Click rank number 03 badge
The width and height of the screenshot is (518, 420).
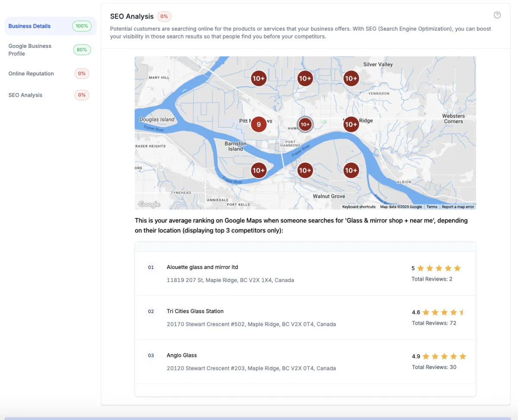tap(151, 355)
